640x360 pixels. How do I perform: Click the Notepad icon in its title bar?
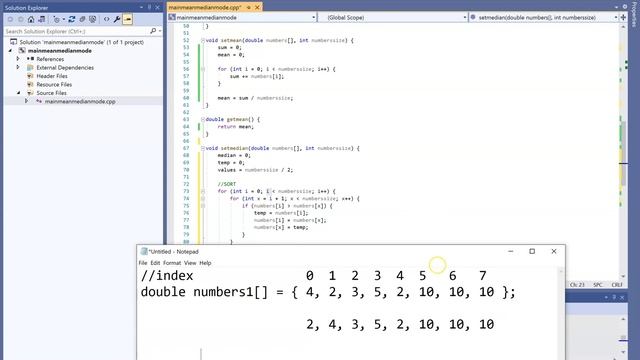144,251
